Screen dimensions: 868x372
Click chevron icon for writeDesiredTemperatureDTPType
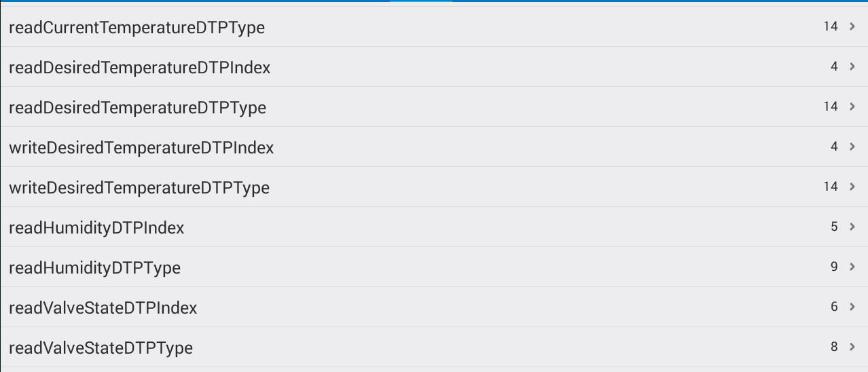852,187
